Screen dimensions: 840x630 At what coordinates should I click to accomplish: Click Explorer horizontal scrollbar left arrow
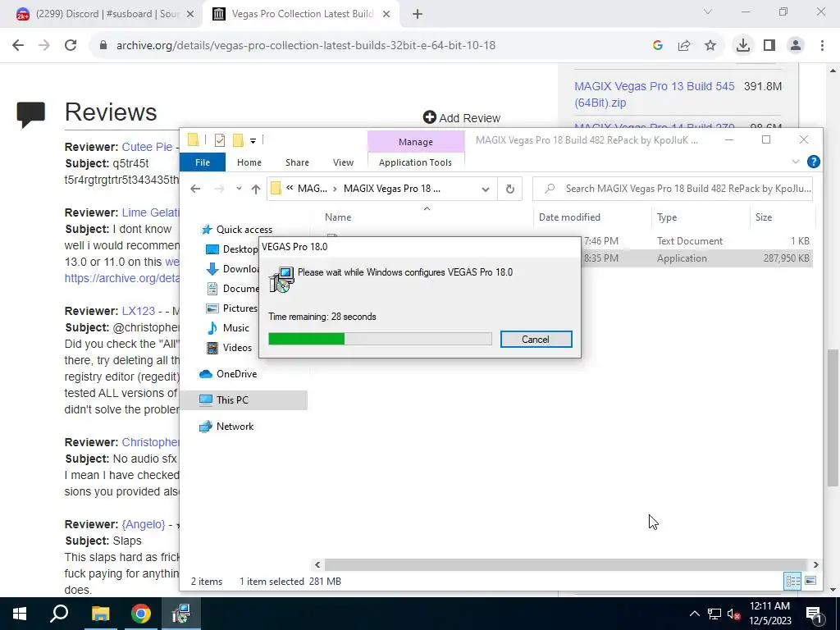point(317,564)
